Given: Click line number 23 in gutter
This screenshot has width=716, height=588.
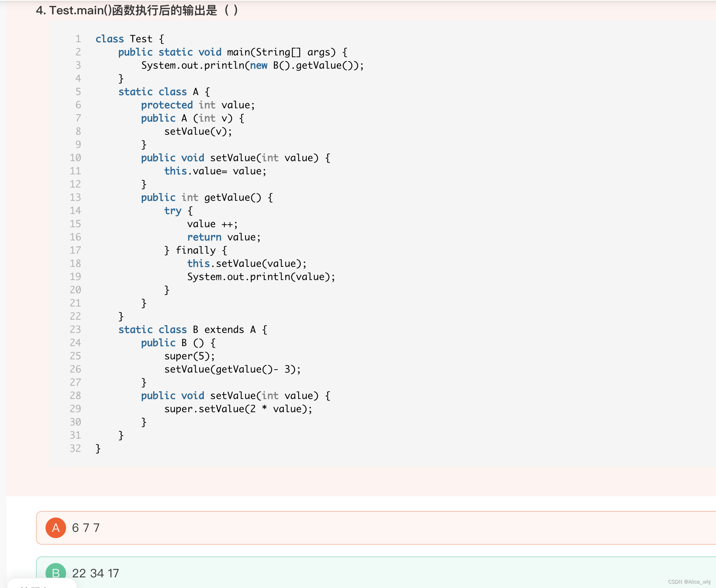Looking at the screenshot, I should pos(75,330).
